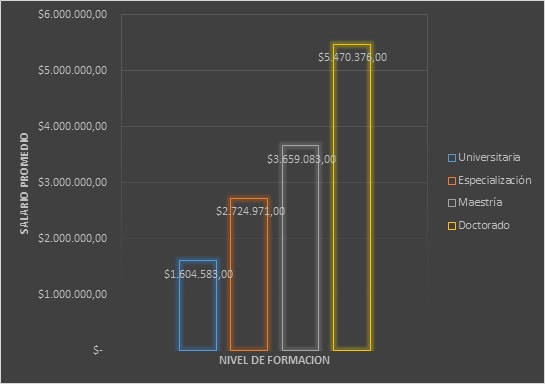
Task: Select the gray Maestría bar
Action: pos(300,248)
